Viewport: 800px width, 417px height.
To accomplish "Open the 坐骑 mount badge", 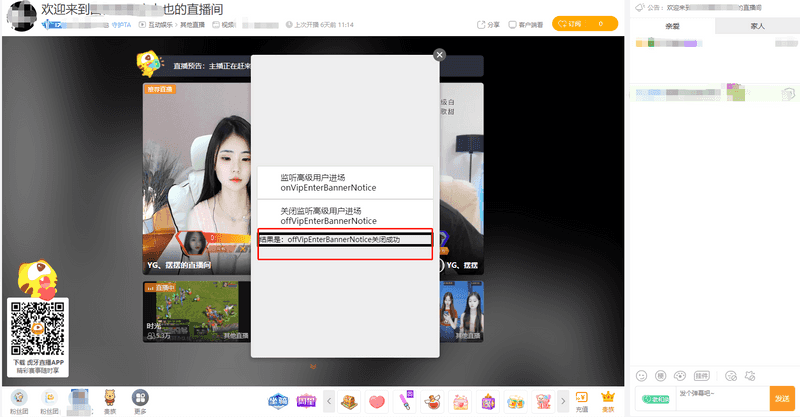I will pos(278,401).
